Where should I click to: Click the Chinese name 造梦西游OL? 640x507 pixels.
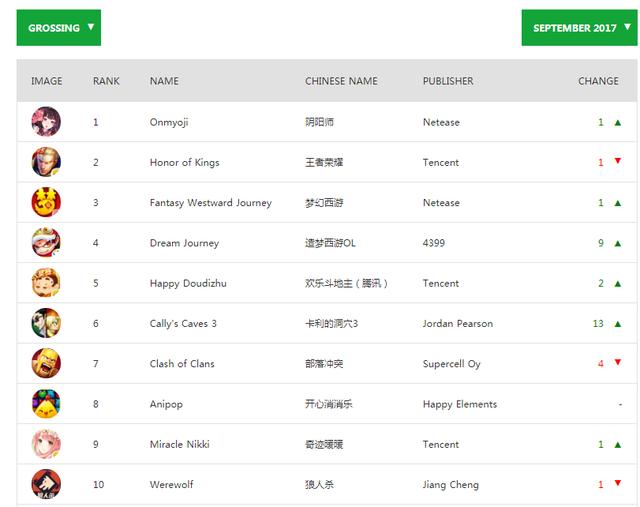330,243
